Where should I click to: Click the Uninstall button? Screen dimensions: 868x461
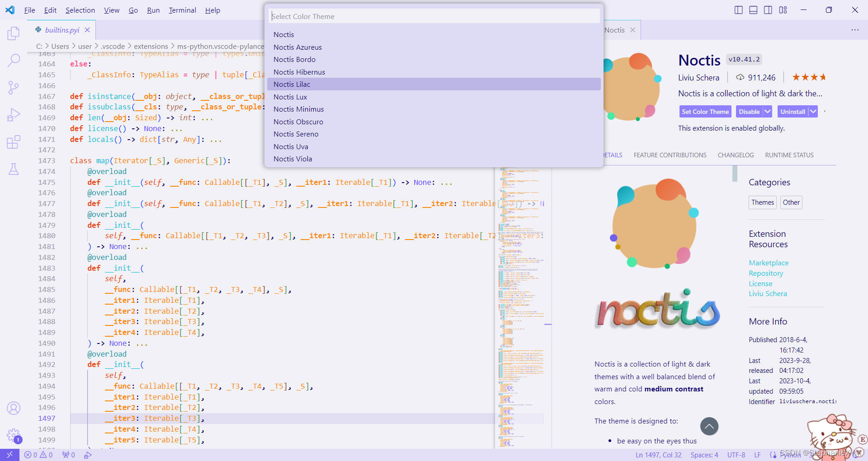793,112
